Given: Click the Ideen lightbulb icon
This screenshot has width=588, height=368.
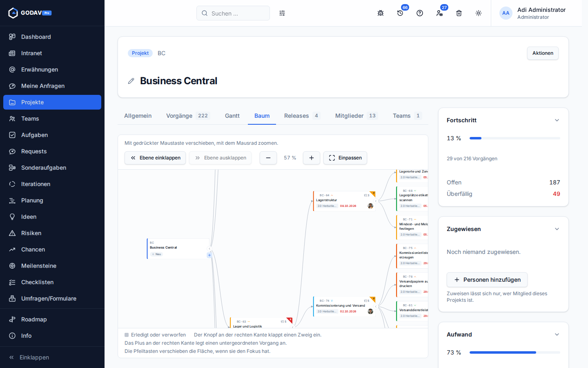Looking at the screenshot, I should click(12, 217).
